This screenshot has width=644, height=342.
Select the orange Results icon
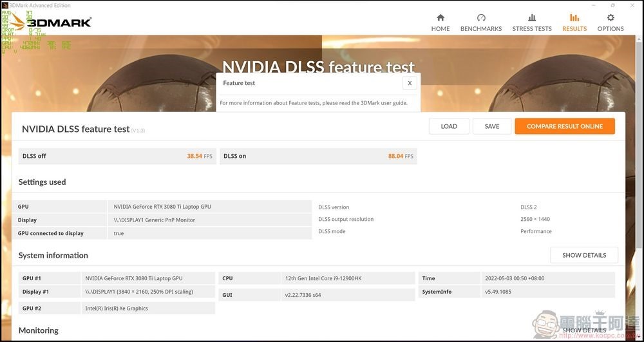[x=574, y=17]
